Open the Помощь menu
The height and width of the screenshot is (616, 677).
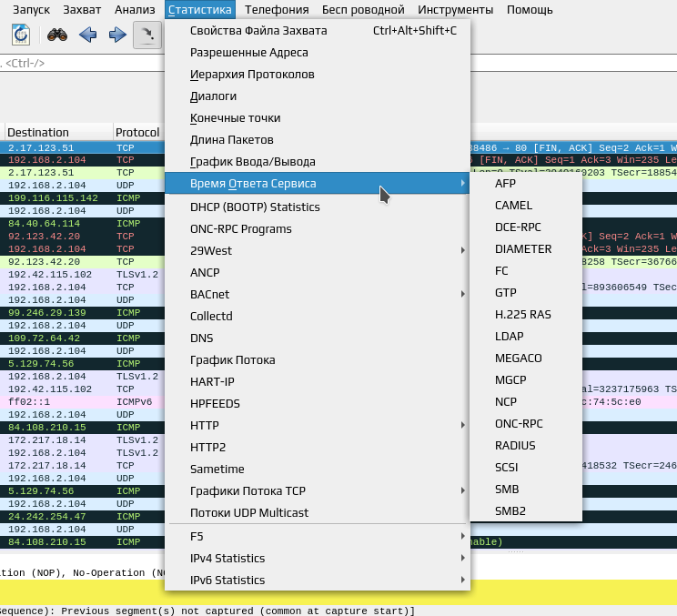pos(530,9)
